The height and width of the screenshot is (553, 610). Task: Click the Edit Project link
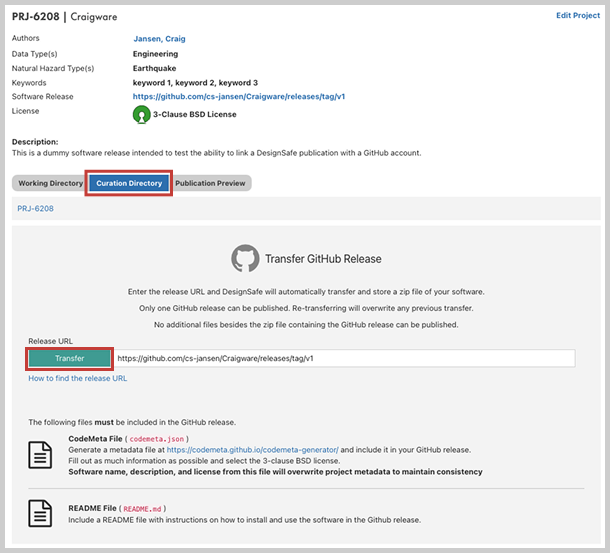click(576, 16)
